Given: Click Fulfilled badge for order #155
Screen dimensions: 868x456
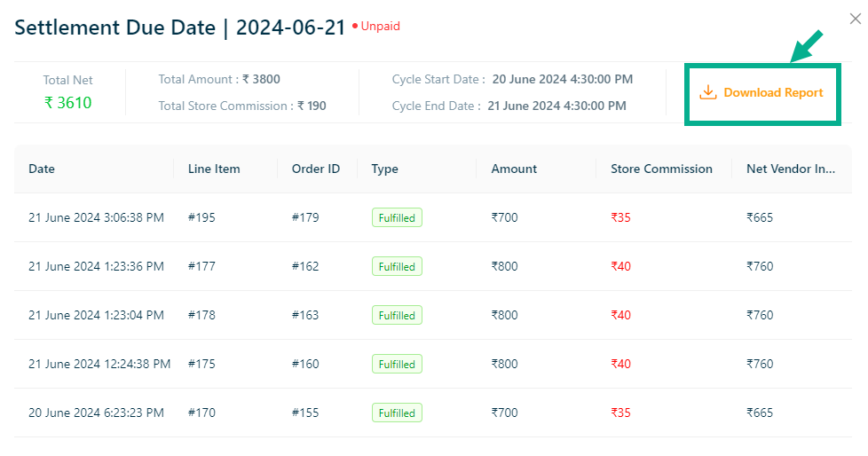Looking at the screenshot, I should (x=397, y=413).
